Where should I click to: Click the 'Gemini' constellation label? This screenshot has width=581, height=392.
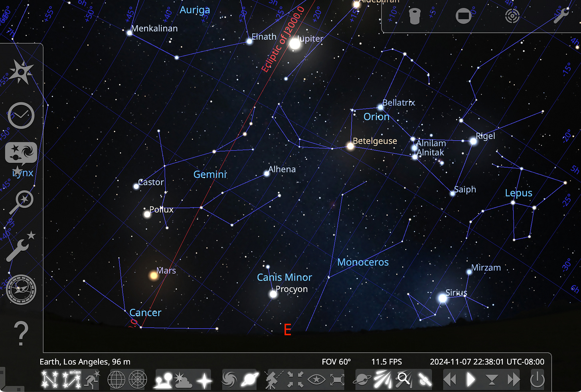tap(210, 174)
